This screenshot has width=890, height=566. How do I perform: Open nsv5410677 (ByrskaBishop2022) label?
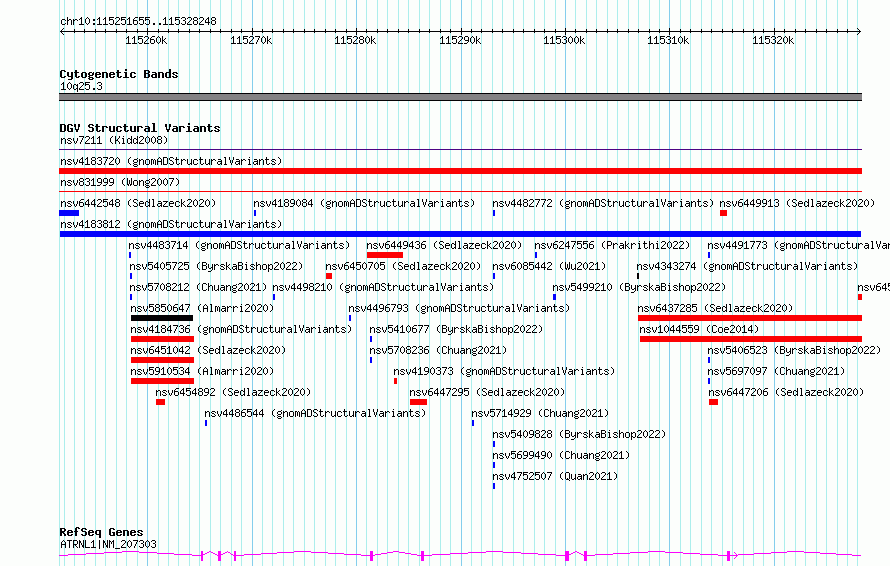[456, 329]
